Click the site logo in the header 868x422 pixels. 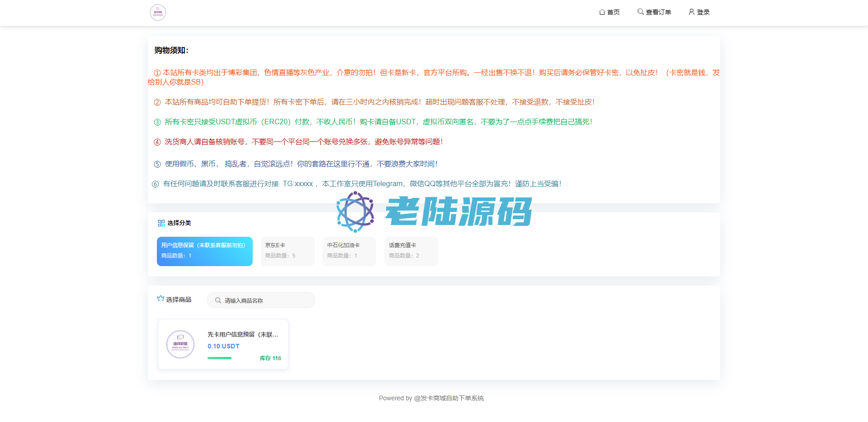pyautogui.click(x=158, y=13)
